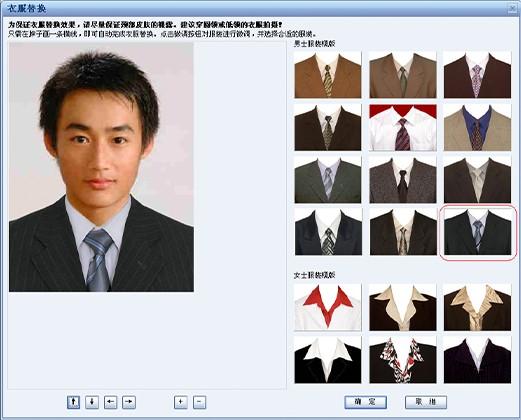Select dark brown suit with beige shirt
The width and height of the screenshot is (521, 420).
pos(403,232)
